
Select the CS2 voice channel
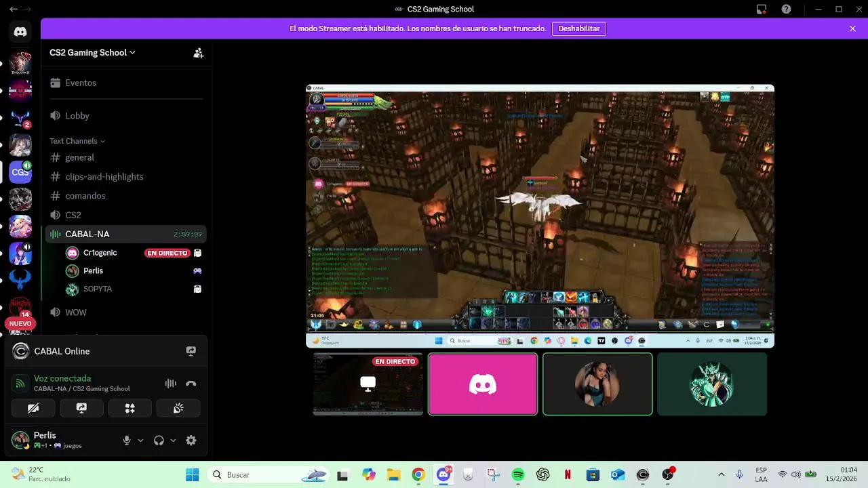click(x=126, y=215)
